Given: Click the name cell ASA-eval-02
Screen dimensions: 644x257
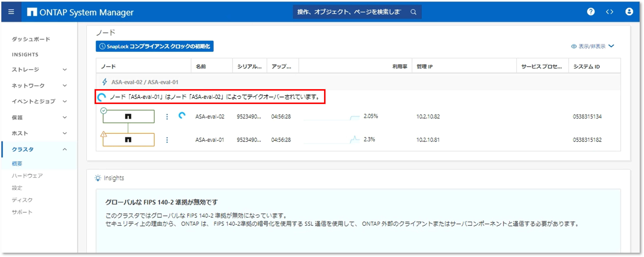Looking at the screenshot, I should click(210, 117).
